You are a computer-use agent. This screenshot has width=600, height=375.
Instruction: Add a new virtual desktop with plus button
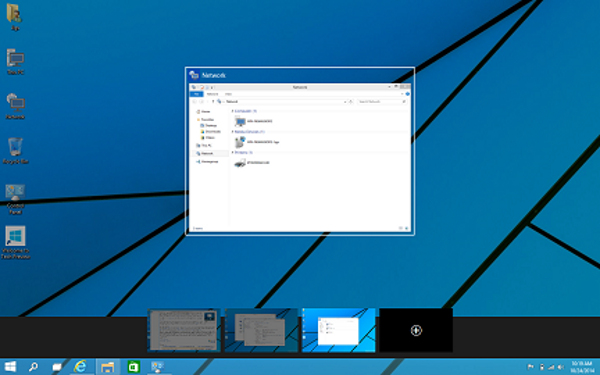click(x=416, y=330)
